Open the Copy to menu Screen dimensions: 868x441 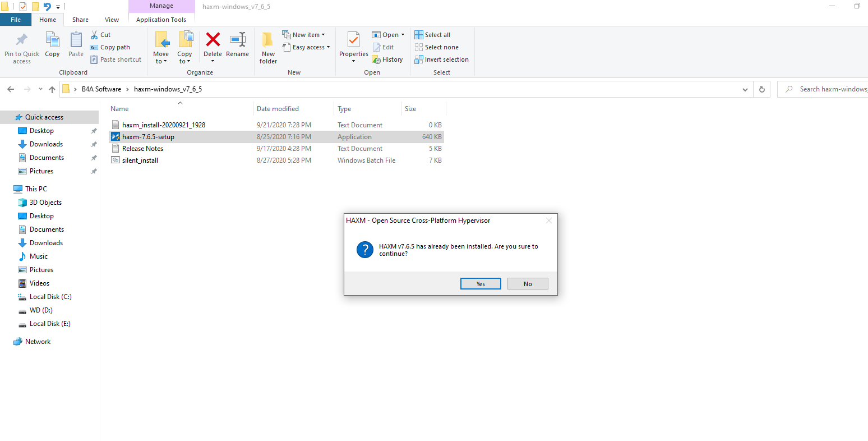pos(184,48)
